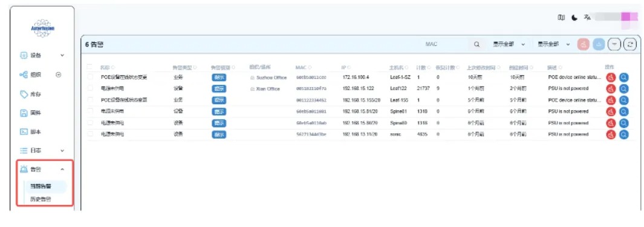Open details magnifier for the Leaf122 alarm

click(x=624, y=88)
